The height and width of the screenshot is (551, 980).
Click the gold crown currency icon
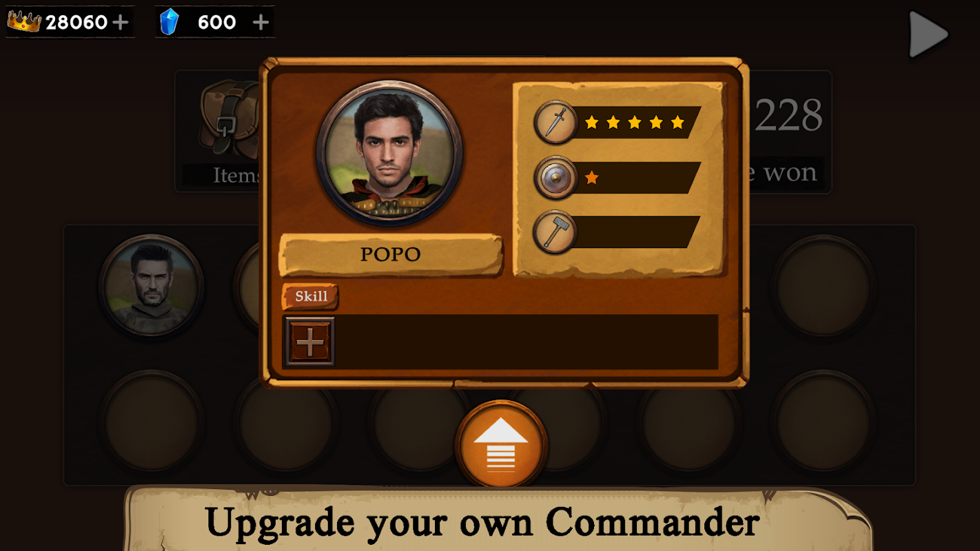click(24, 21)
